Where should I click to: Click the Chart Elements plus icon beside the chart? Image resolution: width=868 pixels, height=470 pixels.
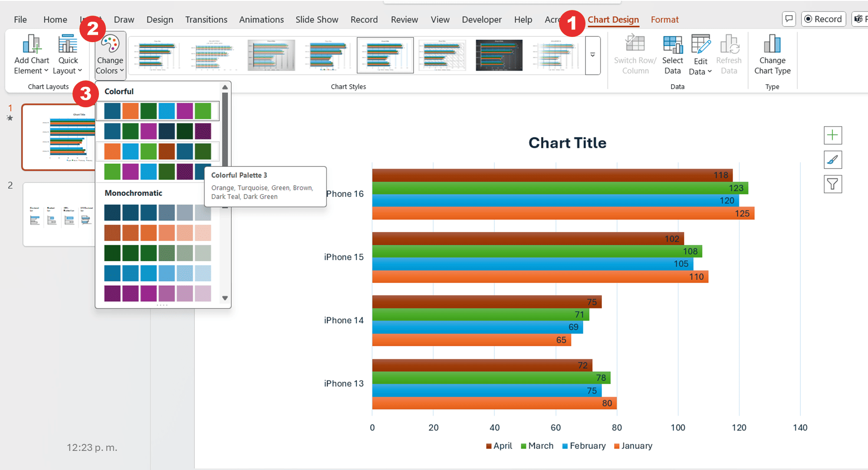(832, 135)
